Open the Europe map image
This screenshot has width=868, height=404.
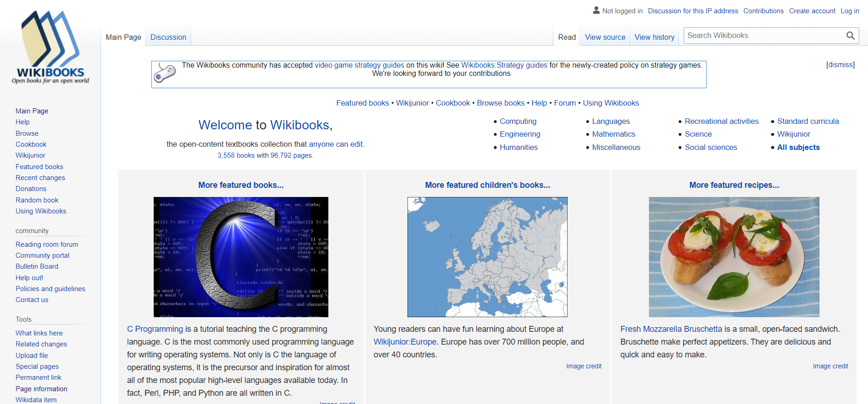point(488,257)
